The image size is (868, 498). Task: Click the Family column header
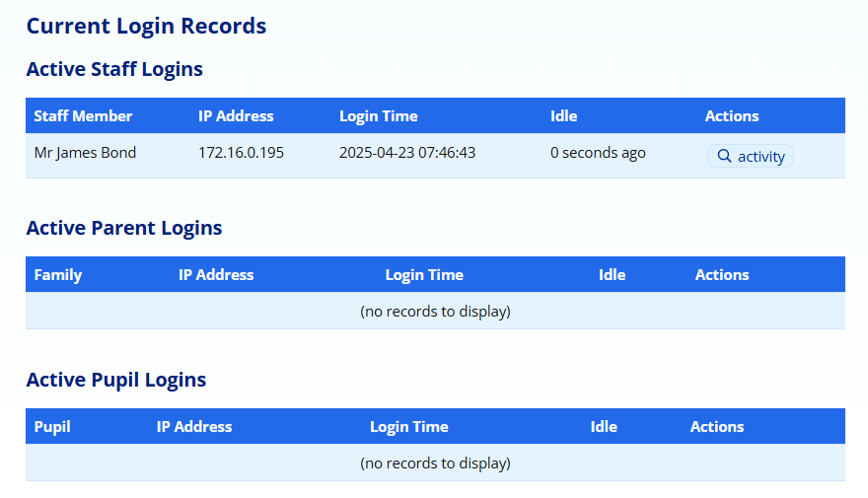[x=58, y=274]
